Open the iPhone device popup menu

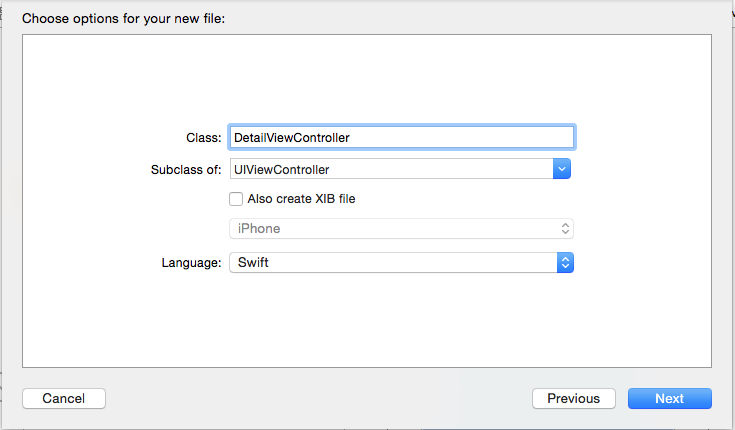(x=400, y=229)
